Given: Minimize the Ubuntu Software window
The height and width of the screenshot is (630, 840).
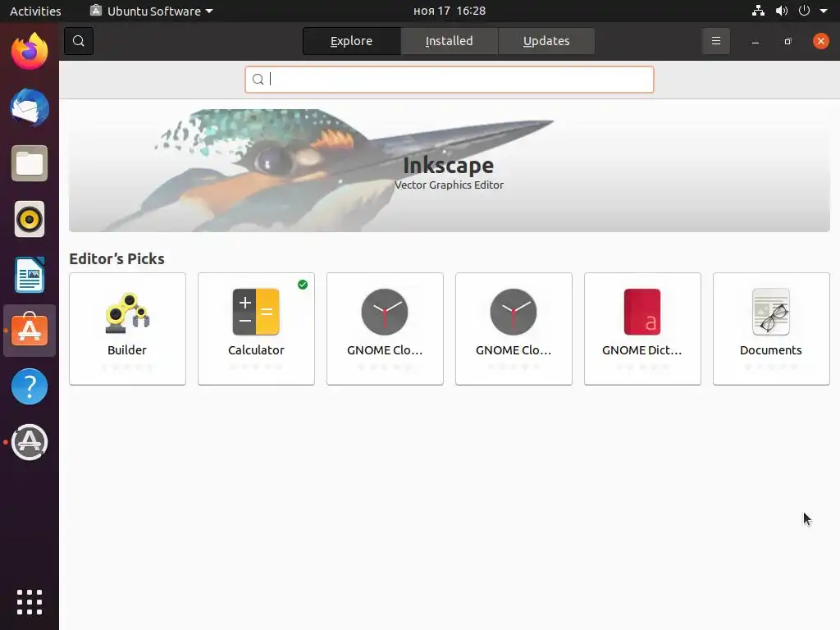Looking at the screenshot, I should pos(756,41).
